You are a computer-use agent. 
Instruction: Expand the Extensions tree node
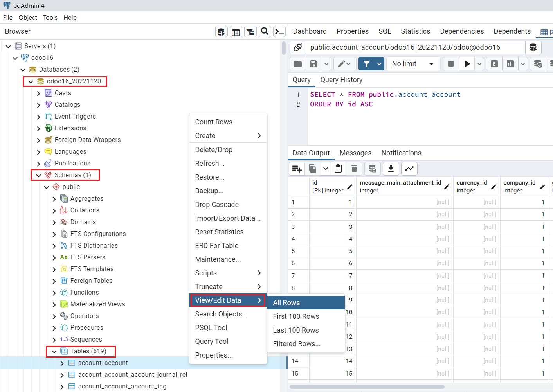point(38,128)
